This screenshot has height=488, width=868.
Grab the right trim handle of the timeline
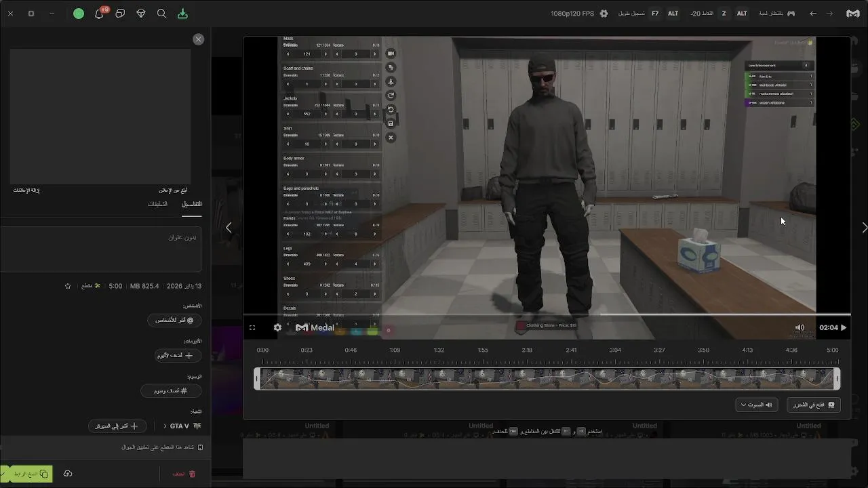[837, 379]
